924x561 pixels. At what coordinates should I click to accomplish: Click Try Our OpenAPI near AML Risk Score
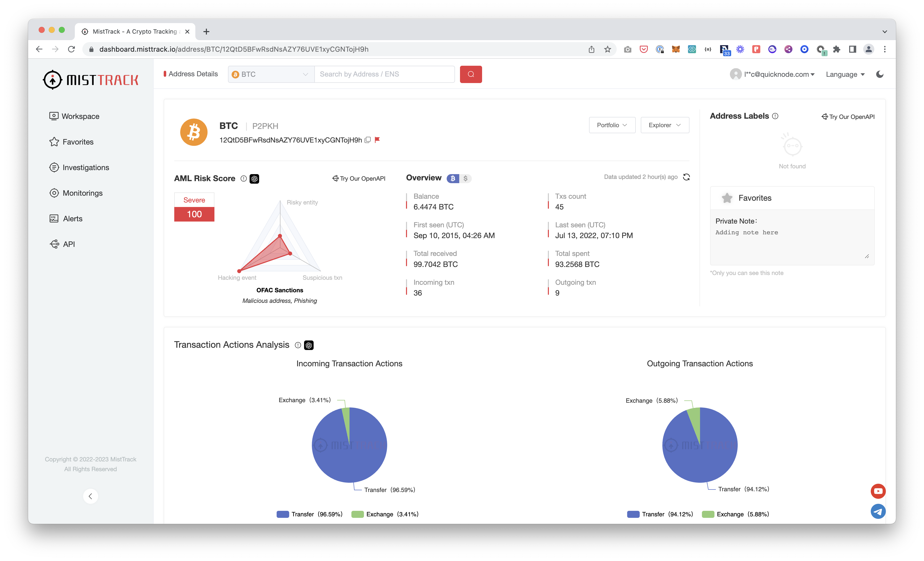click(359, 178)
